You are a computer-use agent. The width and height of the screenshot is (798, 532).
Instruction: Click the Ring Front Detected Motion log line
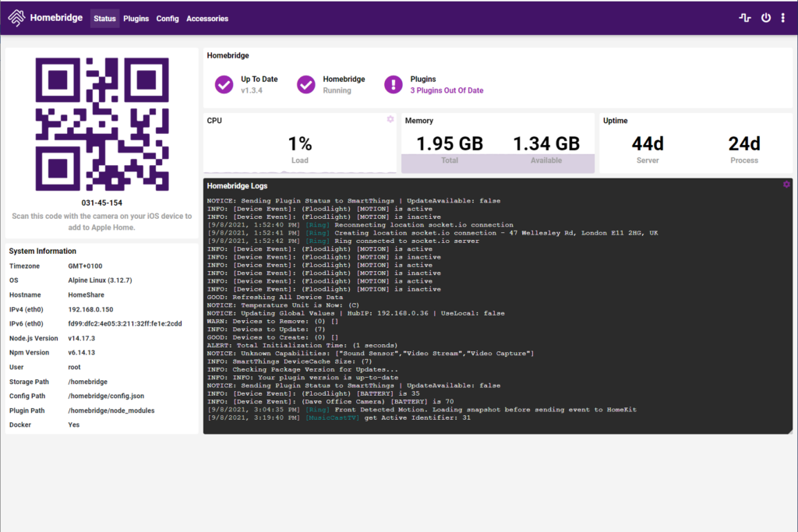click(422, 410)
